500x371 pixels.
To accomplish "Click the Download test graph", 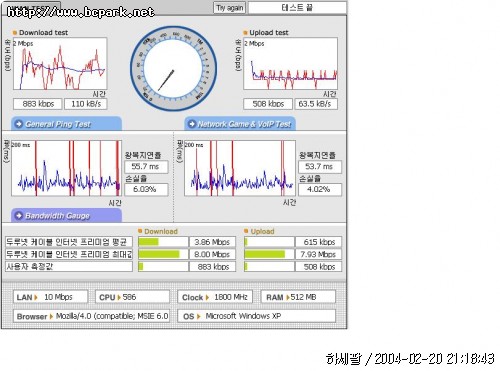I will point(60,63).
